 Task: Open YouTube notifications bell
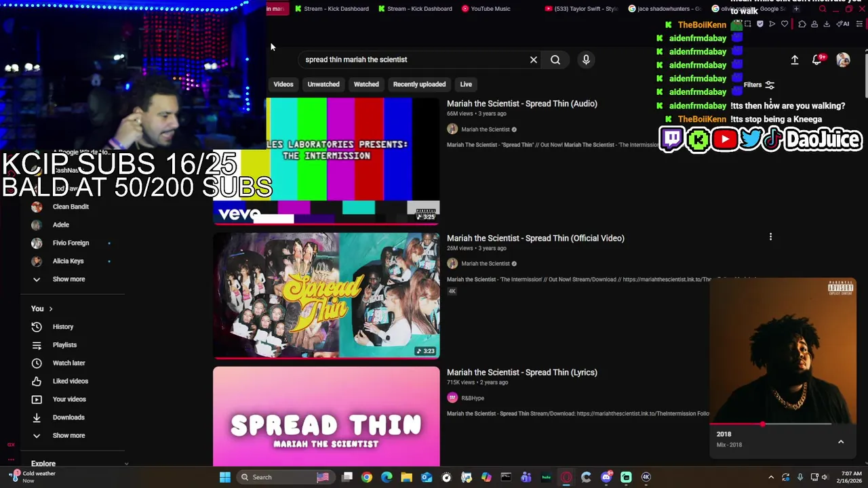818,60
